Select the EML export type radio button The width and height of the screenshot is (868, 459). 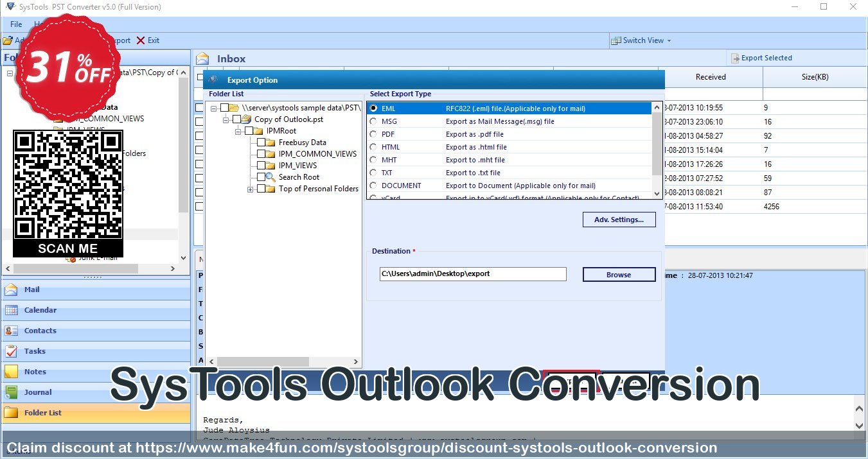tap(373, 108)
